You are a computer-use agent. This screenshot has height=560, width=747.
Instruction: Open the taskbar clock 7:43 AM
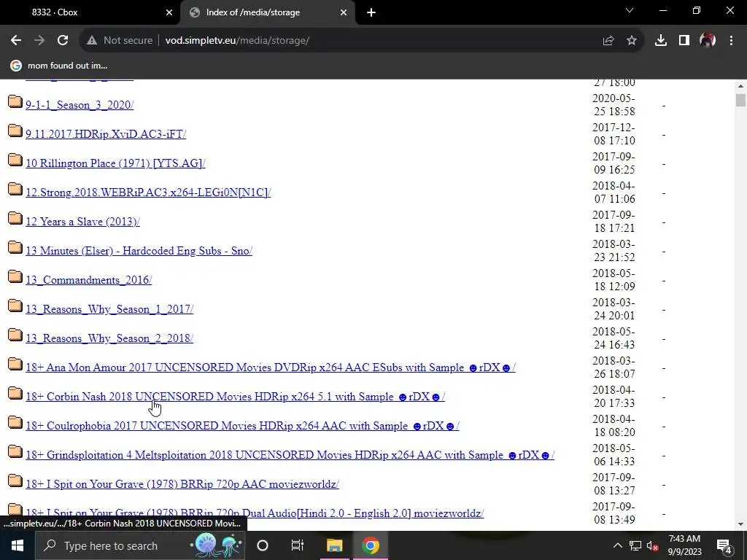point(684,545)
